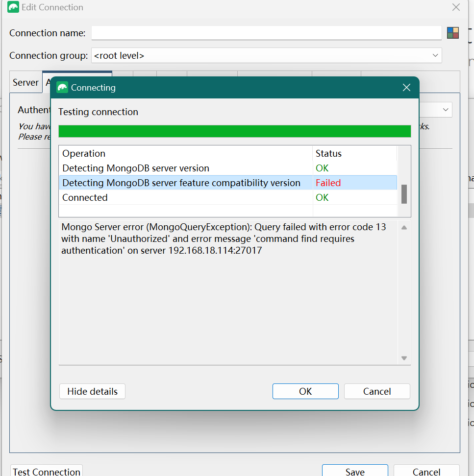Close the Connecting dialog

click(x=406, y=88)
